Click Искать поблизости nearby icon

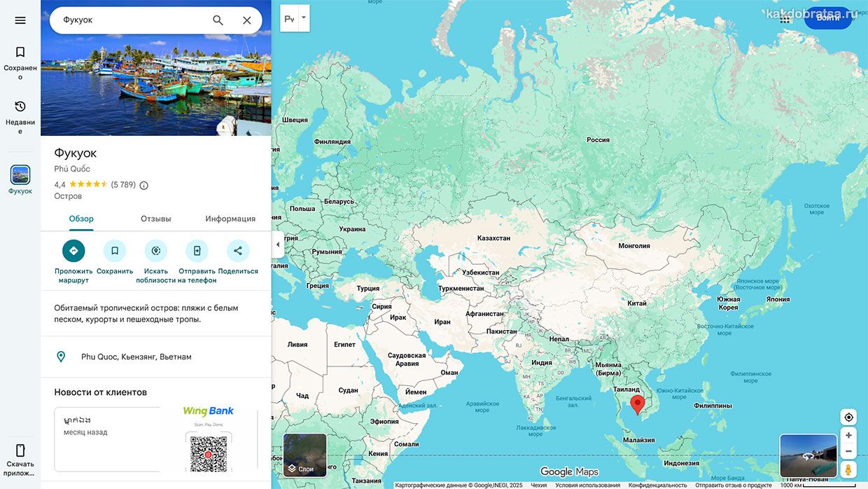click(155, 251)
